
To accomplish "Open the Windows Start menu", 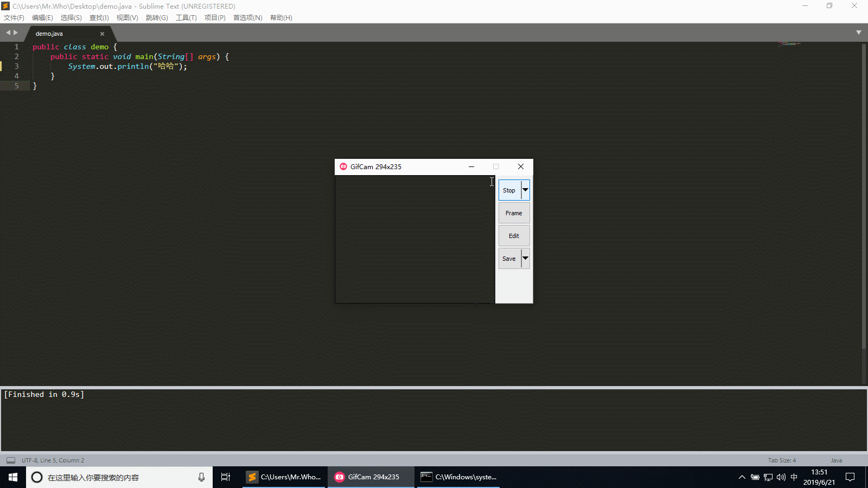I will coord(13,477).
